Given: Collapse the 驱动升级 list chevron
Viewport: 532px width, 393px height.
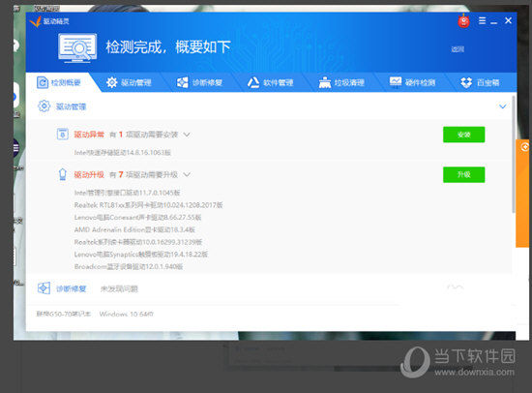Looking at the screenshot, I should [x=187, y=174].
